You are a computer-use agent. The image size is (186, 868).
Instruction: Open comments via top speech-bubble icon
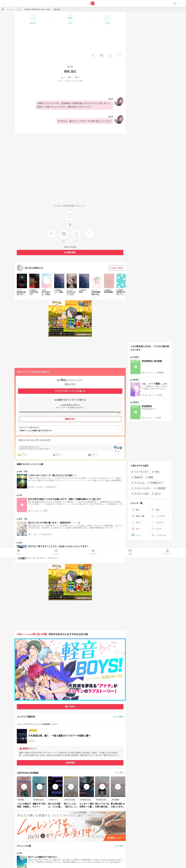(102, 55)
